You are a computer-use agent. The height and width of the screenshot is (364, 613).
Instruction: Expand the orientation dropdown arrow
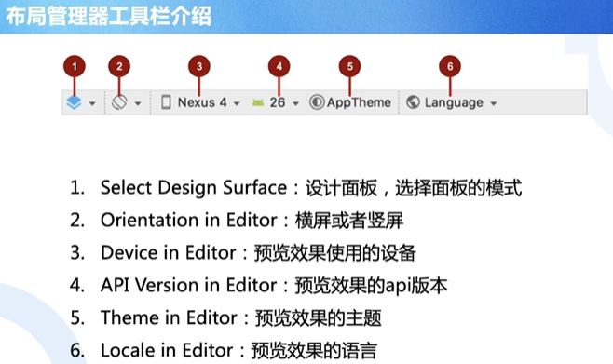click(x=138, y=103)
